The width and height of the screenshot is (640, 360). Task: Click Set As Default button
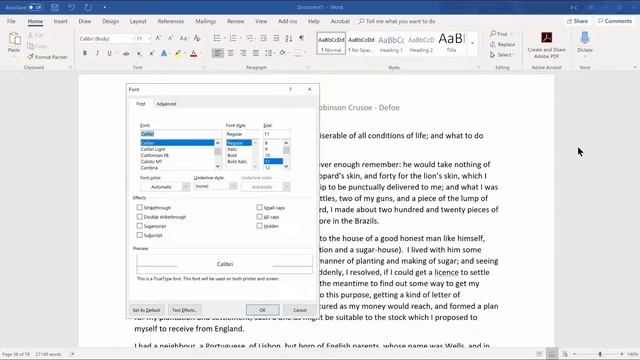[146, 310]
